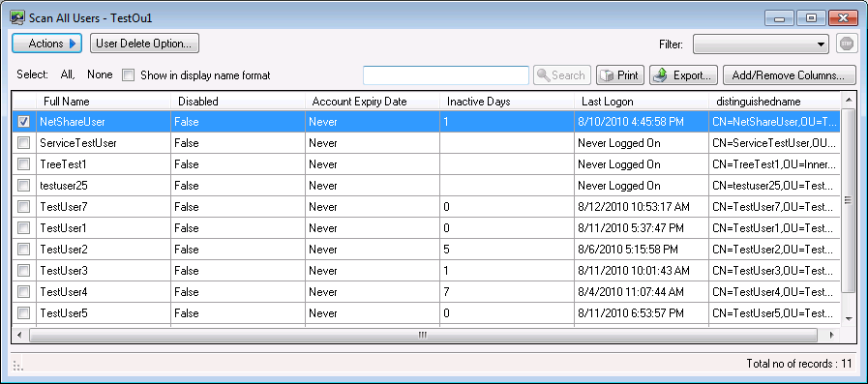Click CN=TestUser3 distinguished name cell
The width and height of the screenshot is (868, 384).
click(x=774, y=271)
